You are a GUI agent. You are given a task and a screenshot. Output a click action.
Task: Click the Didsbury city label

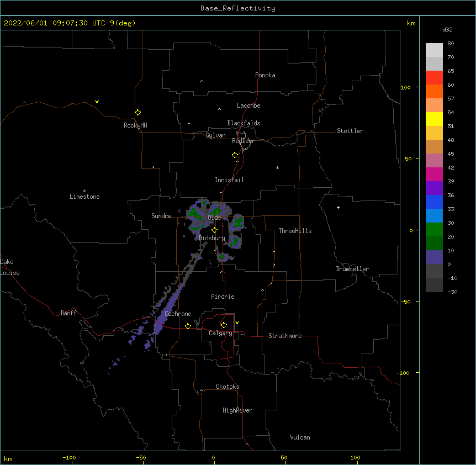pos(212,238)
